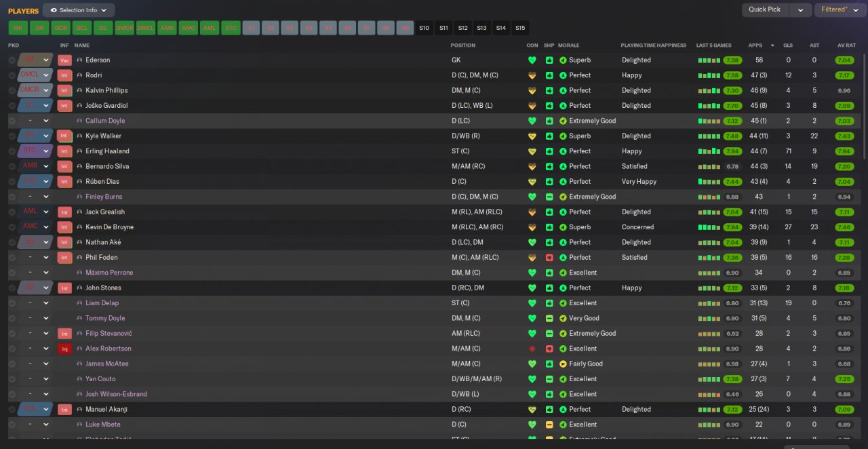Sort by the AV RAT column header
The width and height of the screenshot is (868, 449).
(846, 45)
